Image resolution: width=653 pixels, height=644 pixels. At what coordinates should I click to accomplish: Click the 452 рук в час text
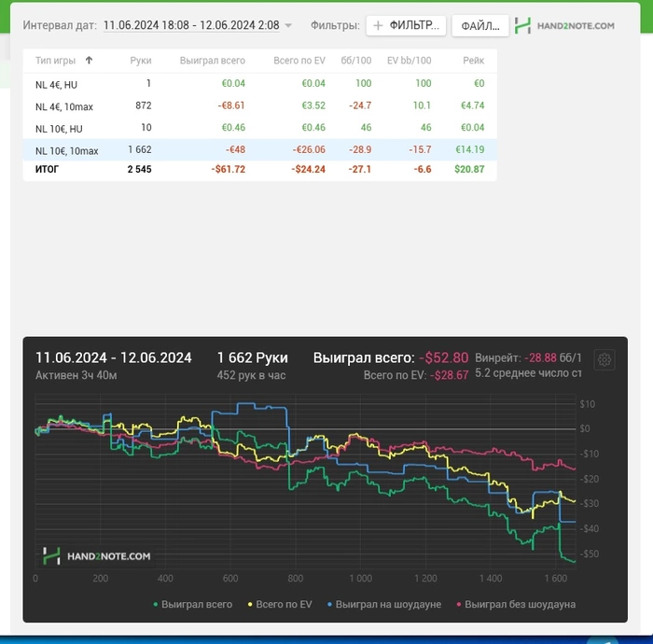251,375
